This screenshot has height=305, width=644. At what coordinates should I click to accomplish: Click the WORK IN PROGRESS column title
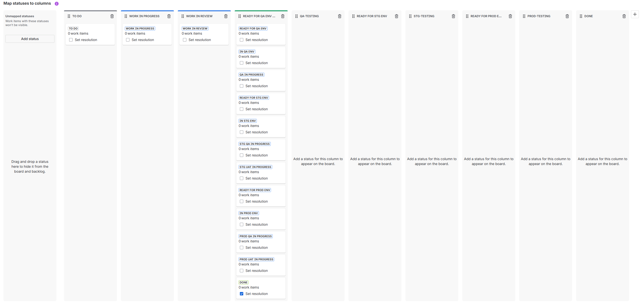(144, 16)
